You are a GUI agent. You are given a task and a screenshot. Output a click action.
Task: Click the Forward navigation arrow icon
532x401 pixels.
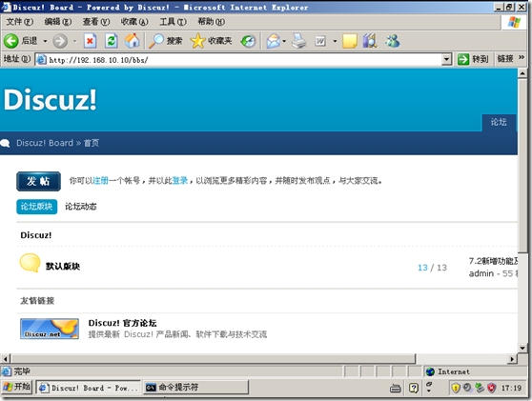click(x=60, y=41)
